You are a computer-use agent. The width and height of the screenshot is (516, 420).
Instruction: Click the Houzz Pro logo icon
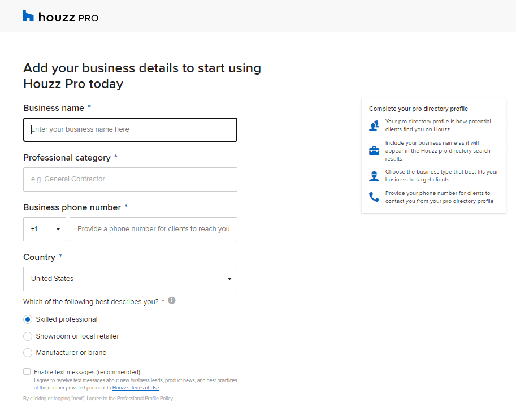coord(28,16)
